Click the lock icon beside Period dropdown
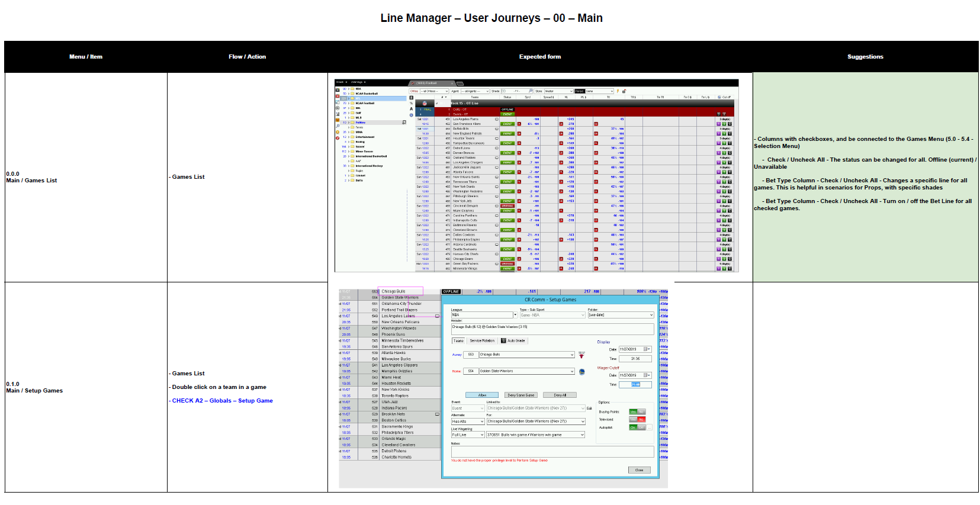 (624, 91)
